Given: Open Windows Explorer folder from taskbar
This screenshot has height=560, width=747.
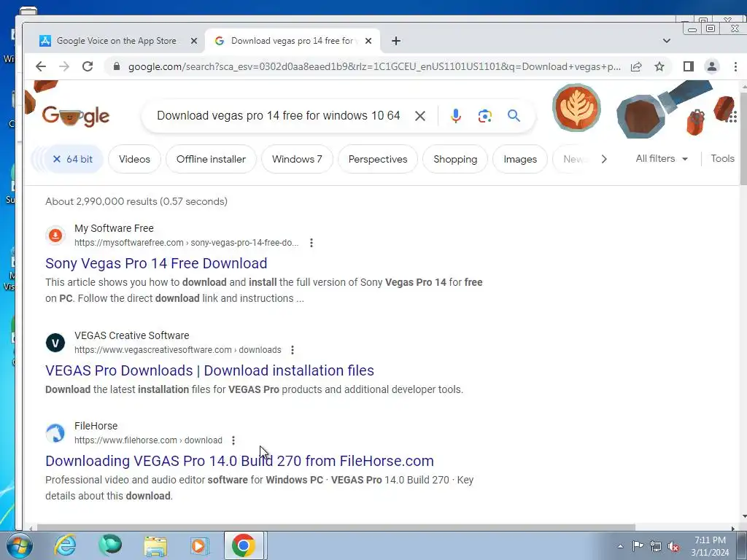Looking at the screenshot, I should (155, 545).
